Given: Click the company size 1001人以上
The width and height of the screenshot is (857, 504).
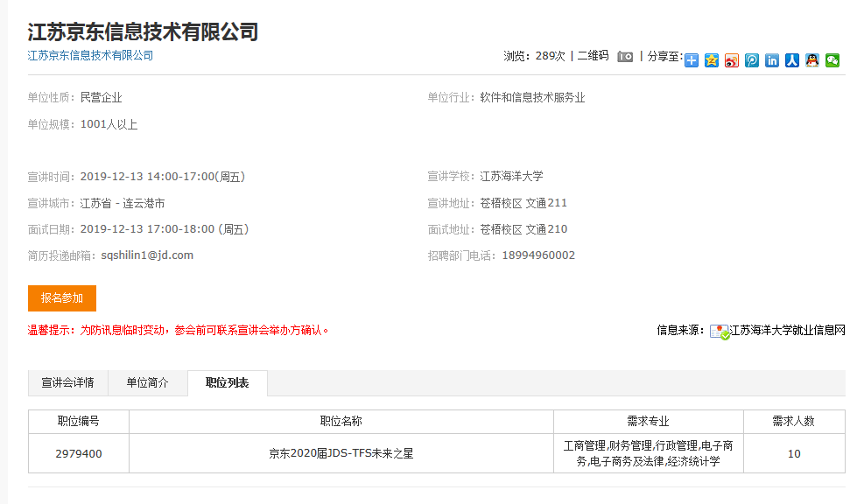Looking at the screenshot, I should (109, 124).
